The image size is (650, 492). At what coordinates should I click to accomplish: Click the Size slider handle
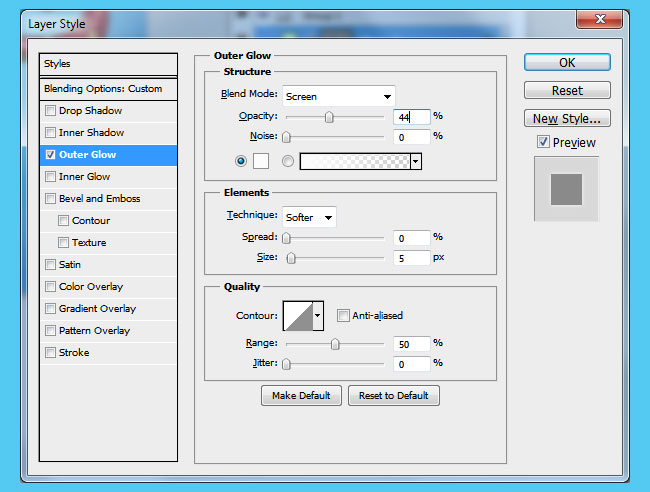(291, 258)
